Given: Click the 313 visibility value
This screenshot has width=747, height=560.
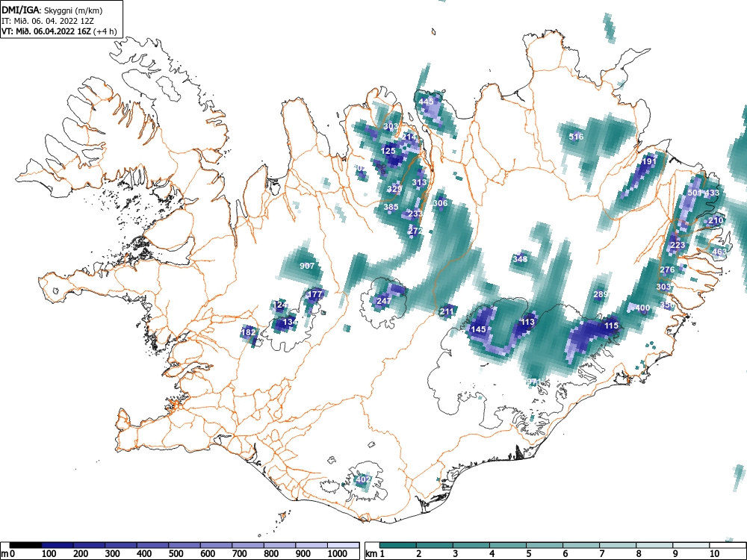Looking at the screenshot, I should pos(419,182).
